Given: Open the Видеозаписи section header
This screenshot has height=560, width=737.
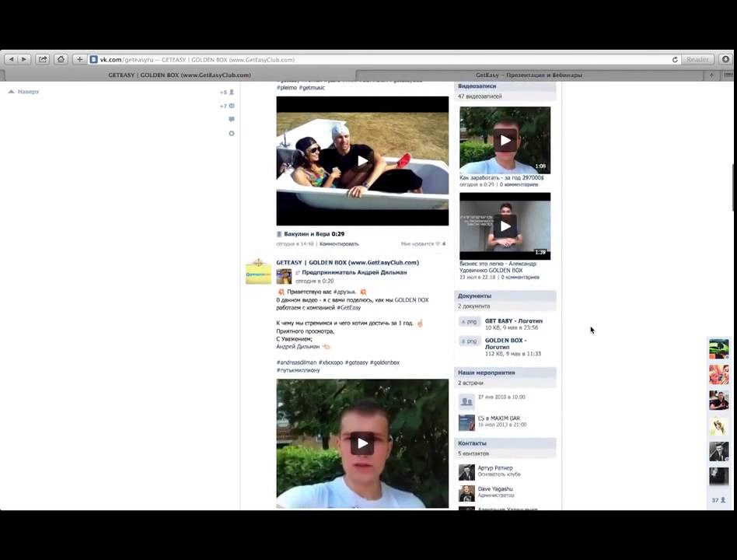Looking at the screenshot, I should 505,86.
